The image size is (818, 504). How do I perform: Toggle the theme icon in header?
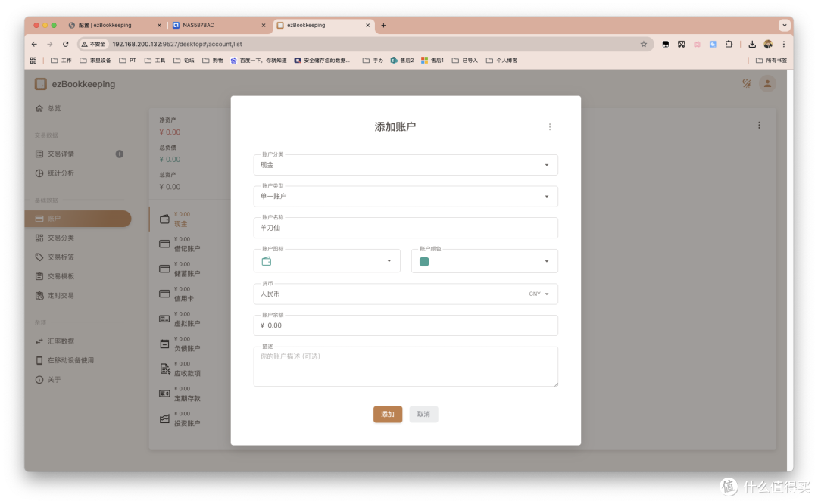[747, 83]
